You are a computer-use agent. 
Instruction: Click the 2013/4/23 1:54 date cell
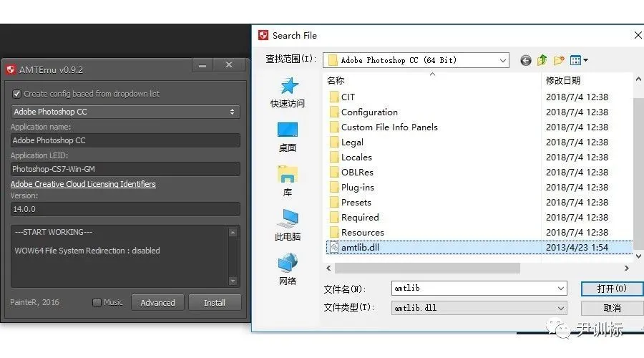click(x=577, y=248)
